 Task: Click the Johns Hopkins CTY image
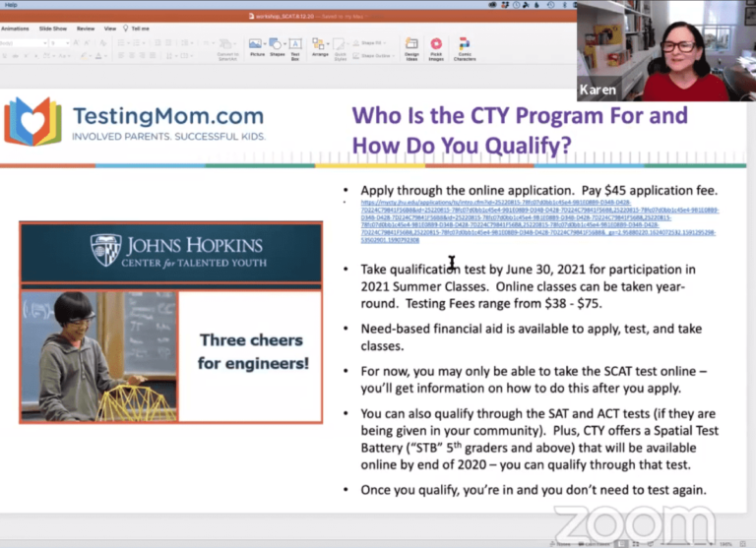coord(170,323)
